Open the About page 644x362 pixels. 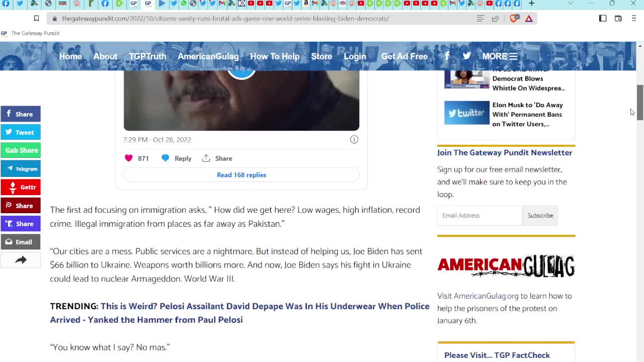(105, 56)
